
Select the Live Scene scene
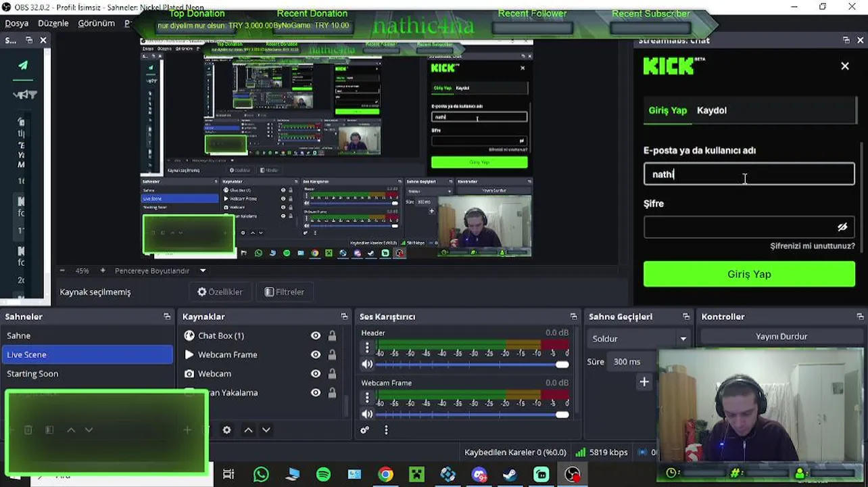(x=87, y=354)
